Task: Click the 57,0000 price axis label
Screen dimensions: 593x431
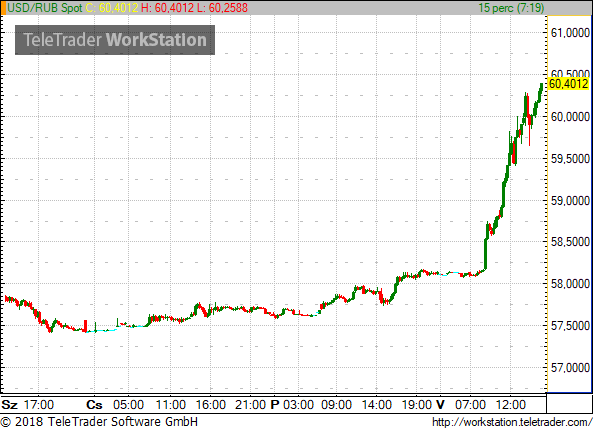Action: (x=570, y=367)
